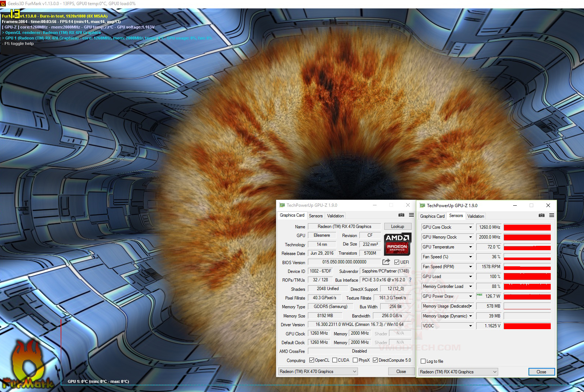Click the Bandwidth 256.0 GB/s field
Image resolution: width=584 pixels, height=392 pixels.
[392, 316]
